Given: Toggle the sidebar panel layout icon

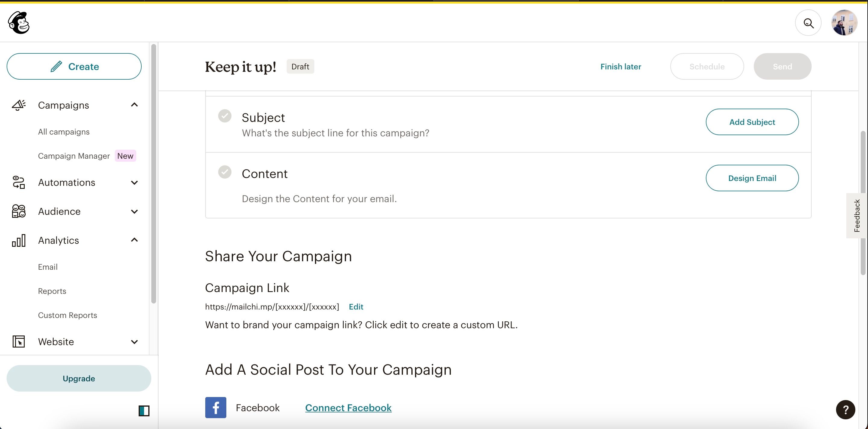Looking at the screenshot, I should click(x=144, y=411).
